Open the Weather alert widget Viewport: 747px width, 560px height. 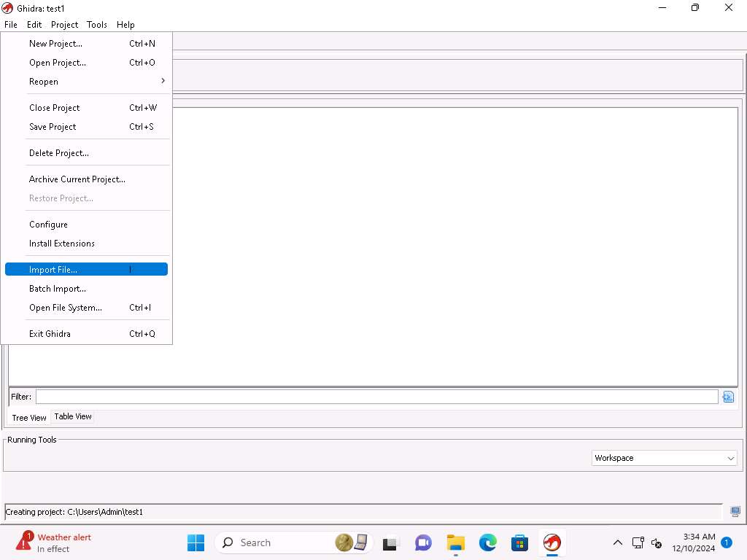(x=54, y=542)
